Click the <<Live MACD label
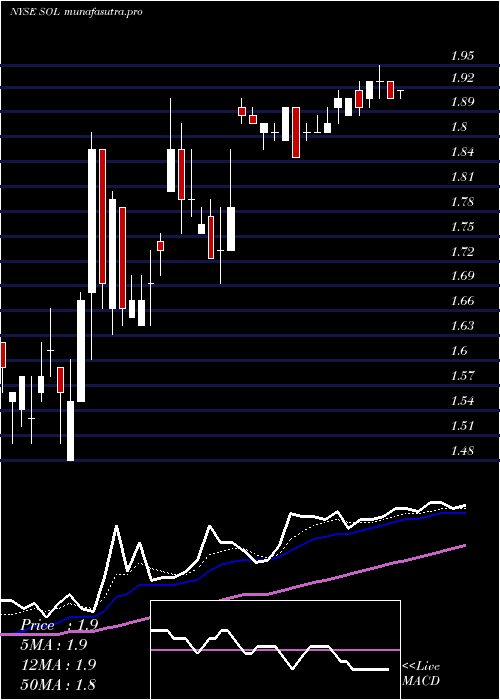The image size is (500, 700). pyautogui.click(x=421, y=674)
